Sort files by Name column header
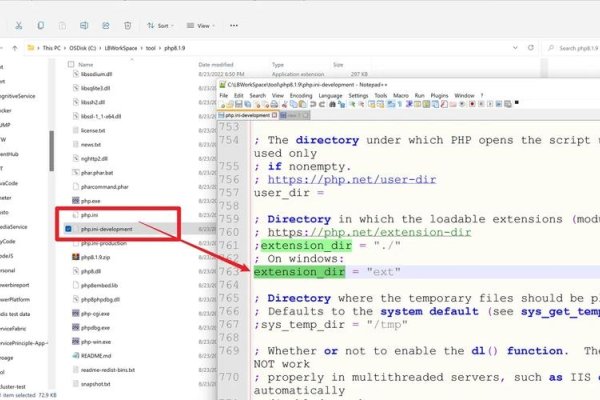This screenshot has height=400, width=600. coord(86,65)
